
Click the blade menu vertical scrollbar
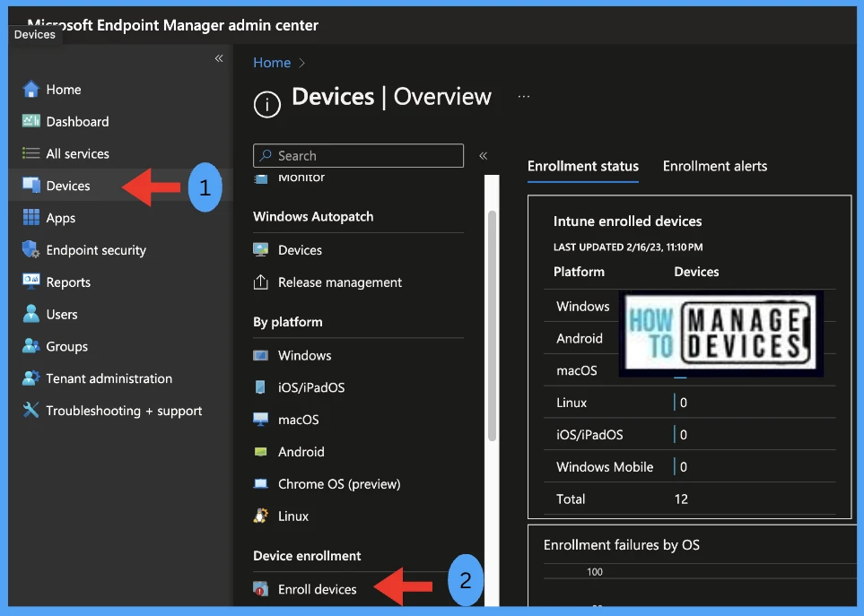pos(492,325)
